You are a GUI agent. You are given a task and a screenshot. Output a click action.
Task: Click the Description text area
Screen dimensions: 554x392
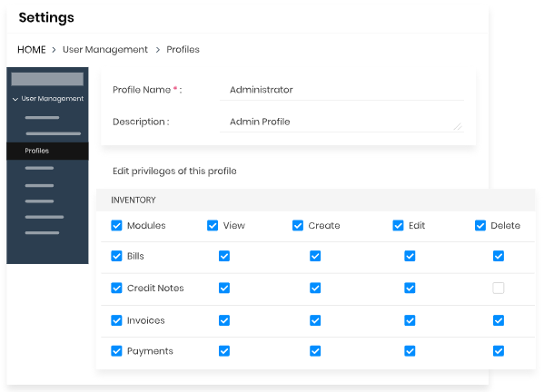[341, 122]
